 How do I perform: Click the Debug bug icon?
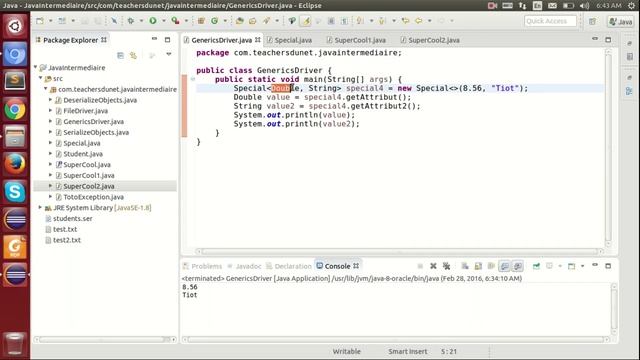(131, 20)
